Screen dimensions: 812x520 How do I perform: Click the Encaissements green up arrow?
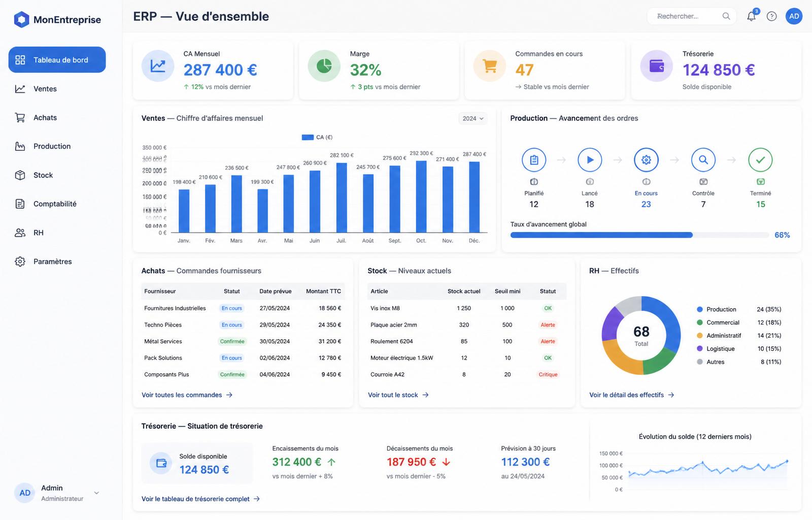click(331, 462)
